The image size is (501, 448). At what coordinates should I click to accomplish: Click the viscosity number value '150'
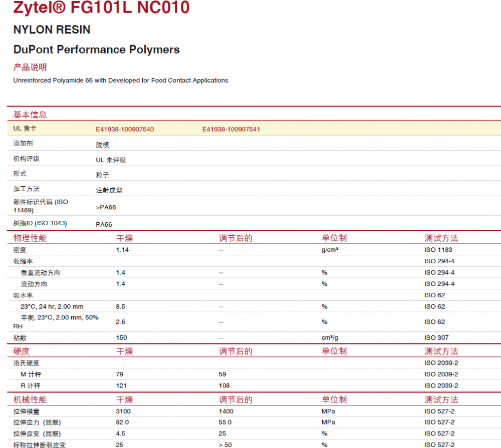pos(121,337)
